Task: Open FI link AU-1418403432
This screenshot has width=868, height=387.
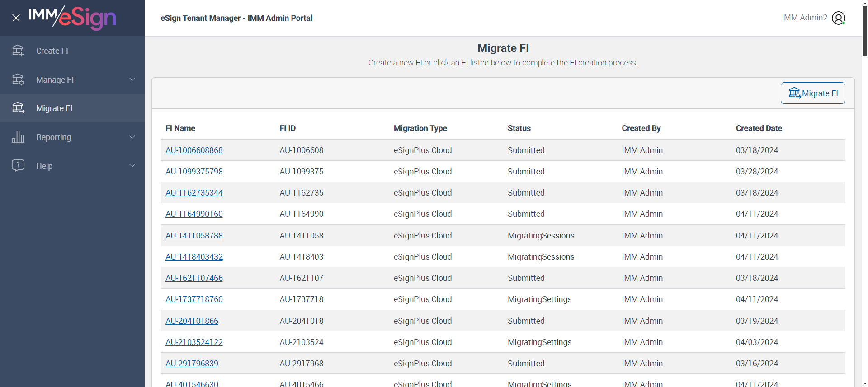Action: [x=194, y=257]
